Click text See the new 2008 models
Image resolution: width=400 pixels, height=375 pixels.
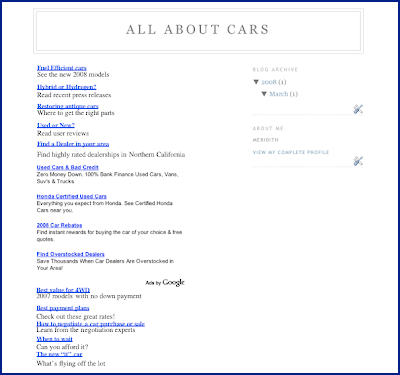(x=73, y=75)
